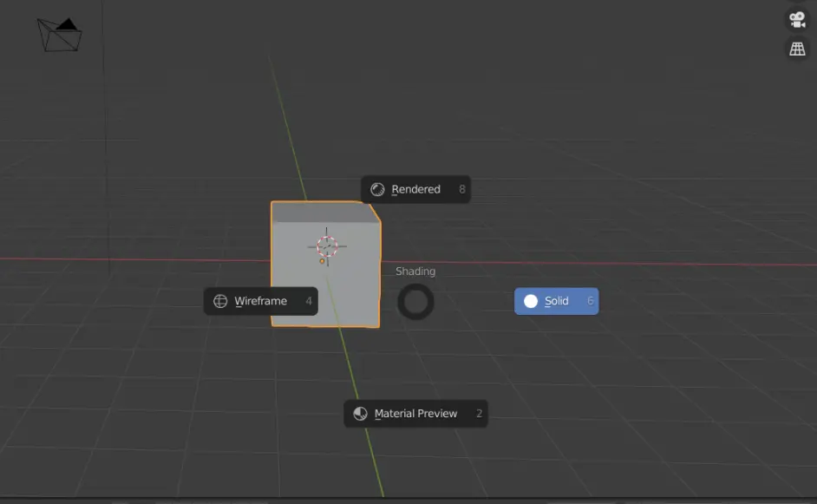The width and height of the screenshot is (817, 504).
Task: Pick the highlighted Solid shading option
Action: [x=556, y=301]
